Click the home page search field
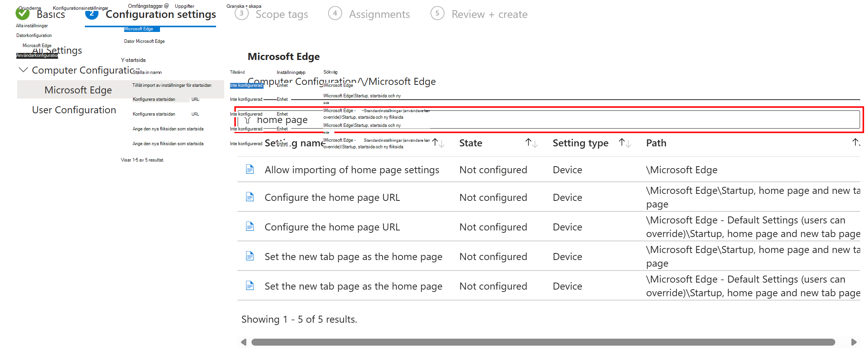This screenshot has width=868, height=355. pyautogui.click(x=549, y=120)
